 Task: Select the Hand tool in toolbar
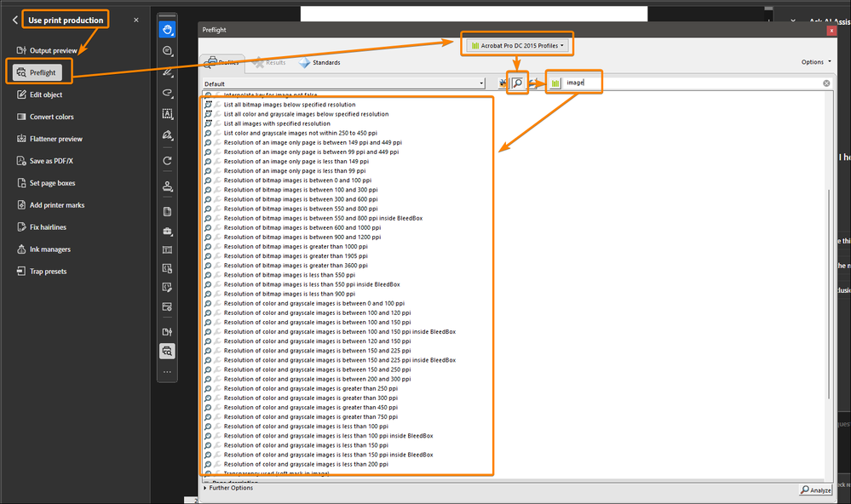[167, 29]
